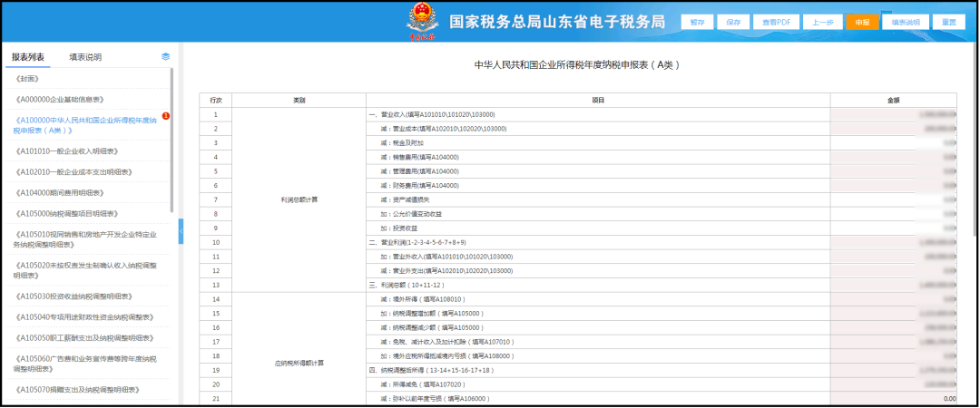Click the red error badge on A100000
980x408 pixels.
166,115
